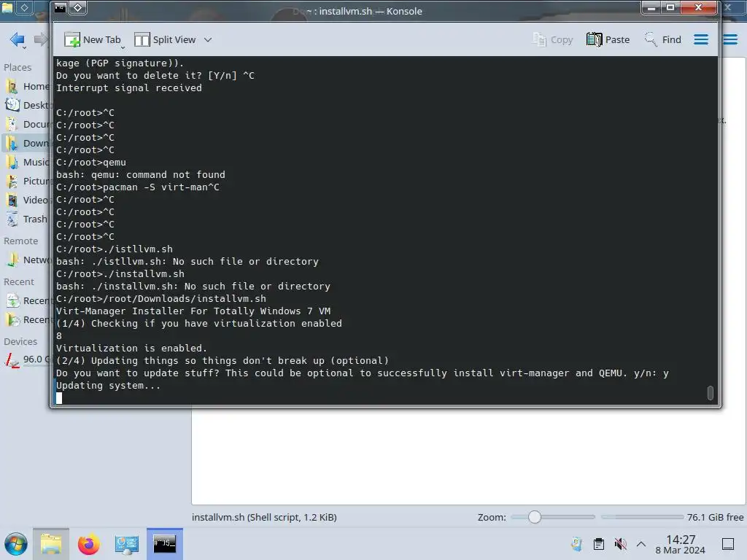Click the Devices heading in sidebar
The width and height of the screenshot is (747, 560).
coord(20,341)
